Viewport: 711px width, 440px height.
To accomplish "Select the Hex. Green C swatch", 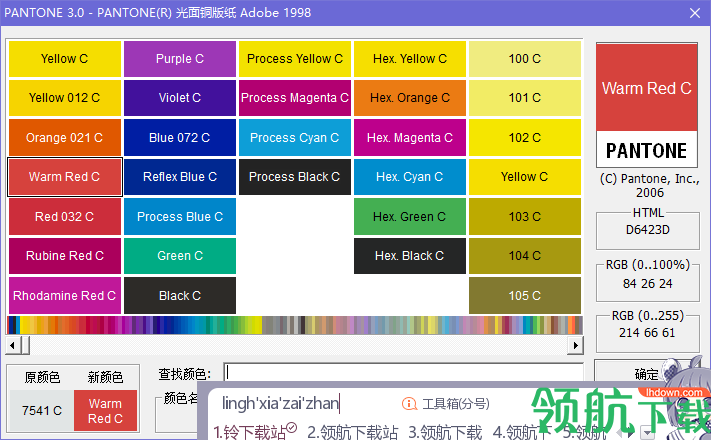I will point(410,216).
